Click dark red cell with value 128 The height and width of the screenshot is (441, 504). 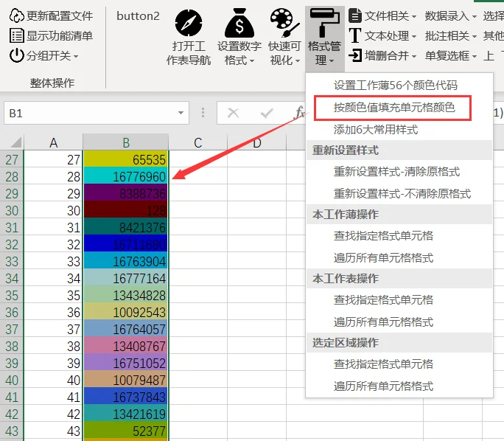[x=126, y=210]
